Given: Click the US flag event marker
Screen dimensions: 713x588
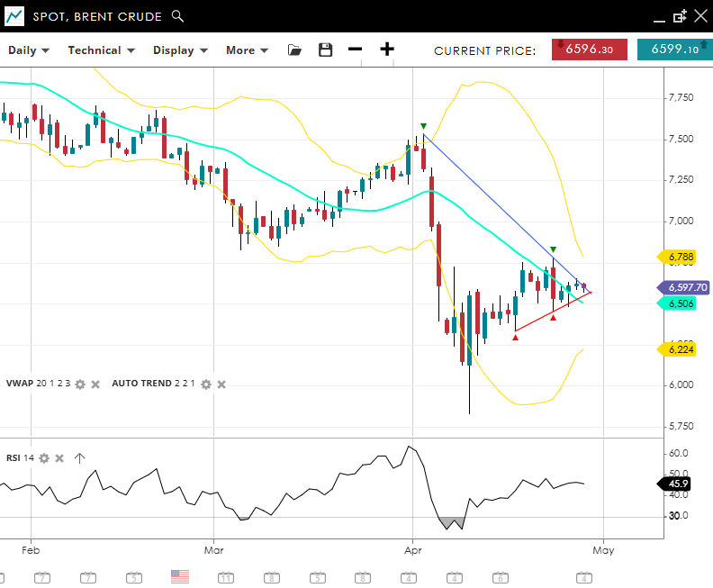Looking at the screenshot, I should tap(180, 576).
